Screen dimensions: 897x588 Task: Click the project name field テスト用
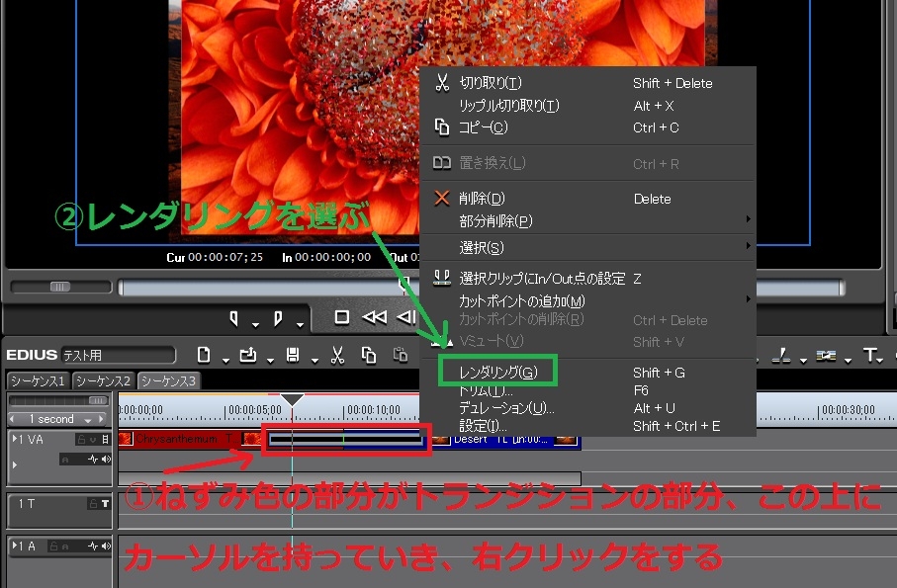click(x=118, y=355)
